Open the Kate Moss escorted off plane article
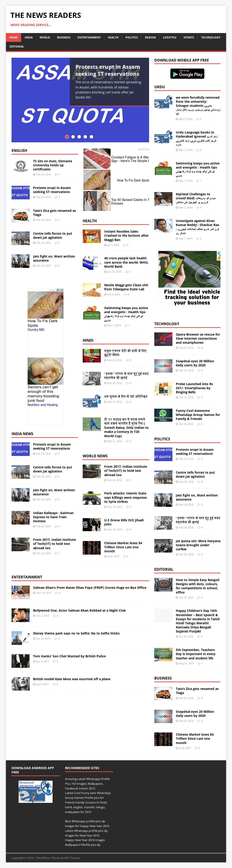 click(72, 679)
